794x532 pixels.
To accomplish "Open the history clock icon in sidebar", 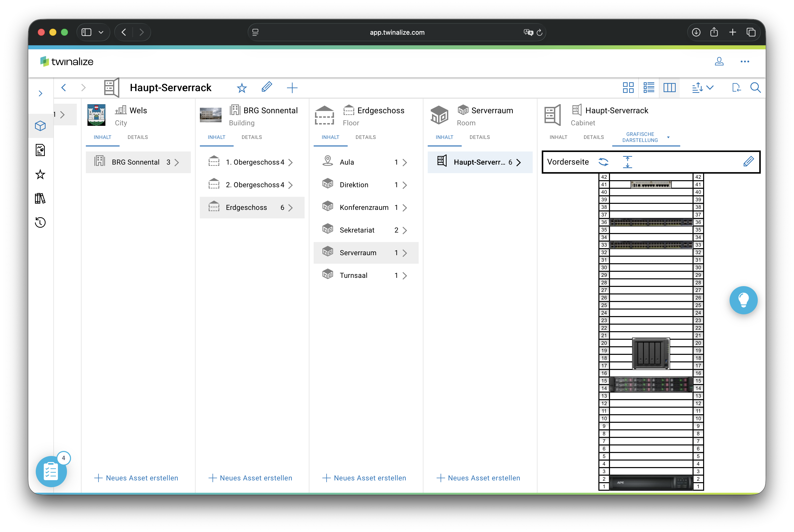I will [x=40, y=222].
